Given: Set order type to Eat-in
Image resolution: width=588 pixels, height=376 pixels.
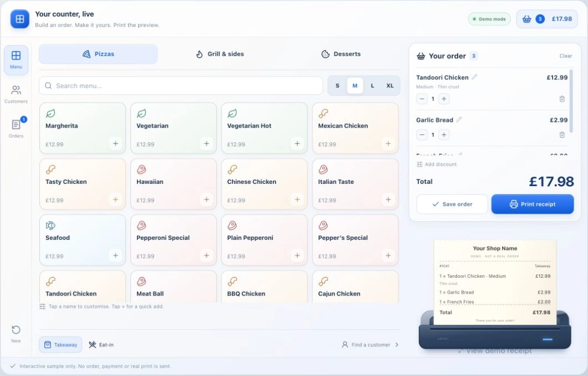Looking at the screenshot, I should [102, 344].
